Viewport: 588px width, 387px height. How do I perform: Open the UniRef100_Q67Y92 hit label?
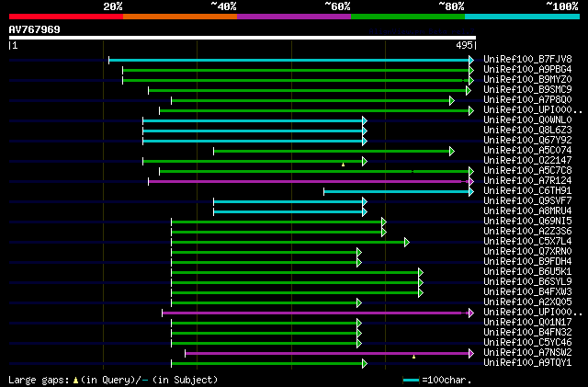pos(527,140)
